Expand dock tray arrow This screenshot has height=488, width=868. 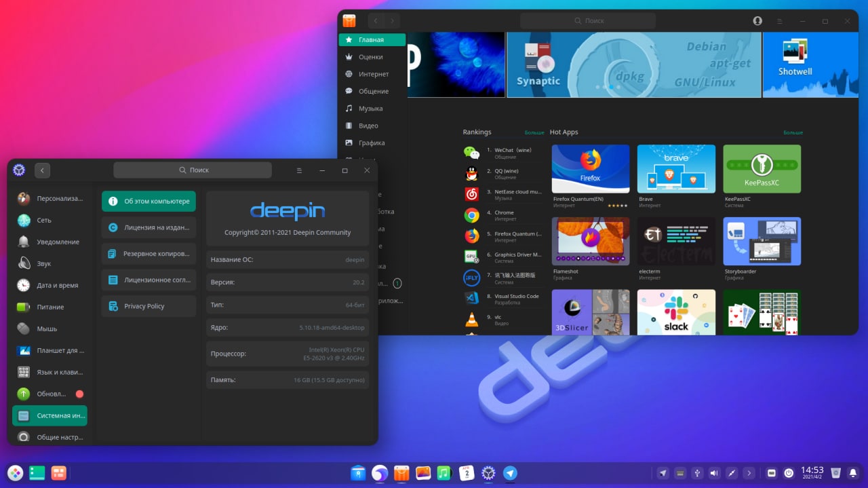click(749, 473)
